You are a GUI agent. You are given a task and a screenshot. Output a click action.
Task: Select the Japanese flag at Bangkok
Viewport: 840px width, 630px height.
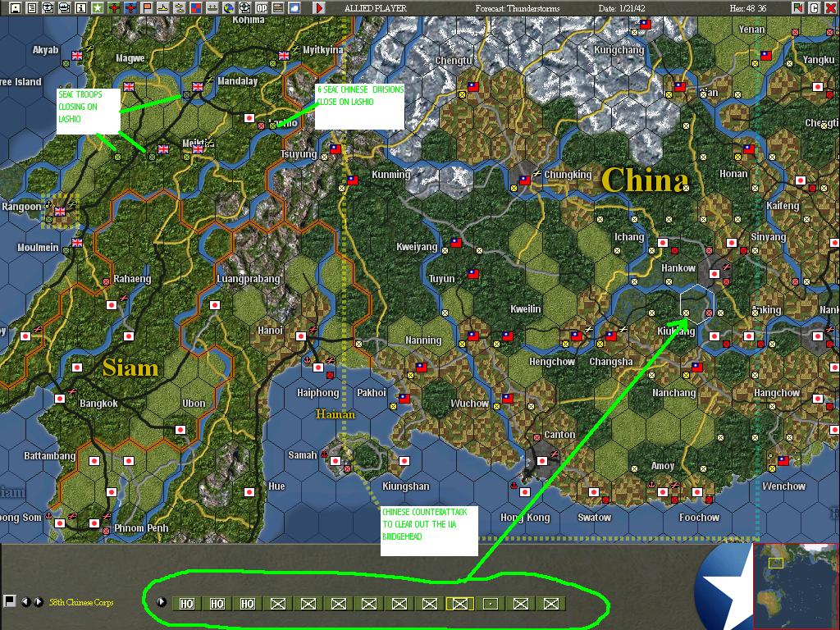[x=60, y=399]
